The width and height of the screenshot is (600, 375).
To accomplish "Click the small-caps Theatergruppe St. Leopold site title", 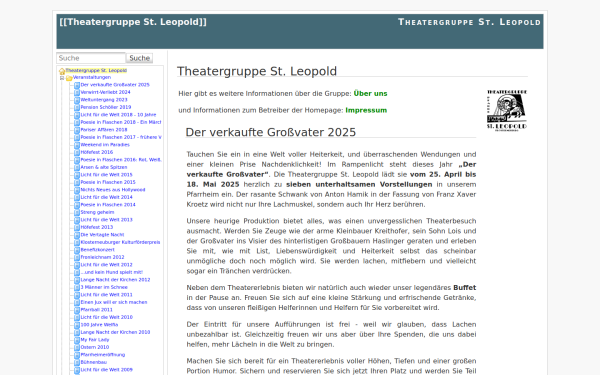I will coord(470,22).
